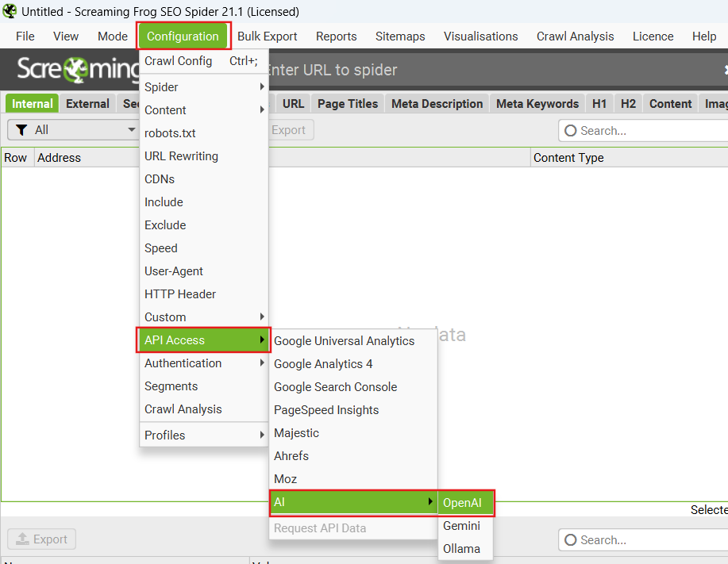Open the API Access submenu
728x564 pixels.
tap(204, 340)
